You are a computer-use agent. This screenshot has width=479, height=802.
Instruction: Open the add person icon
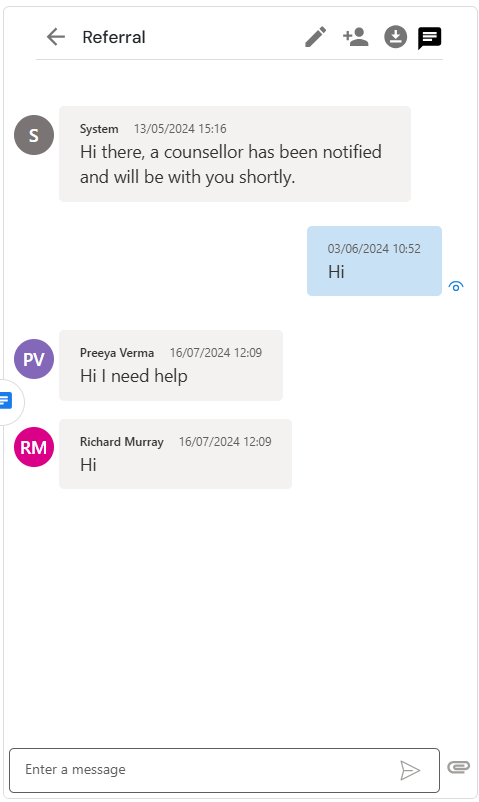pos(356,37)
